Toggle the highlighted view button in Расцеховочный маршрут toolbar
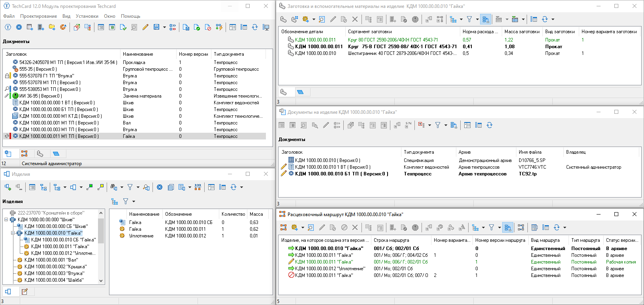The height and width of the screenshot is (305, 644). 508,228
